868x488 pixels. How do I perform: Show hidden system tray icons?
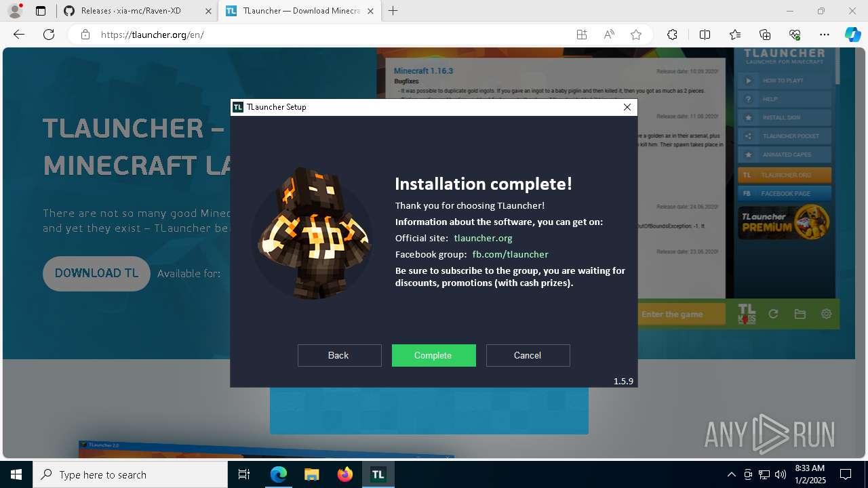click(x=731, y=474)
